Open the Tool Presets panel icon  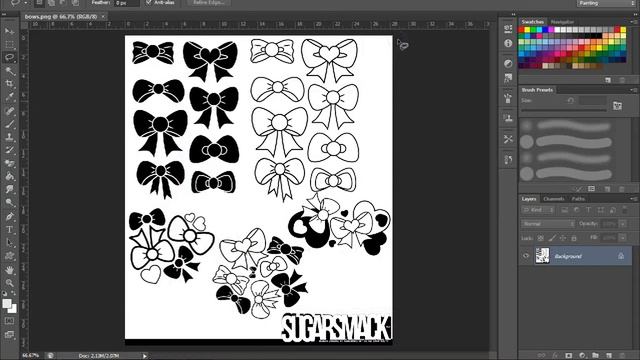(x=508, y=139)
